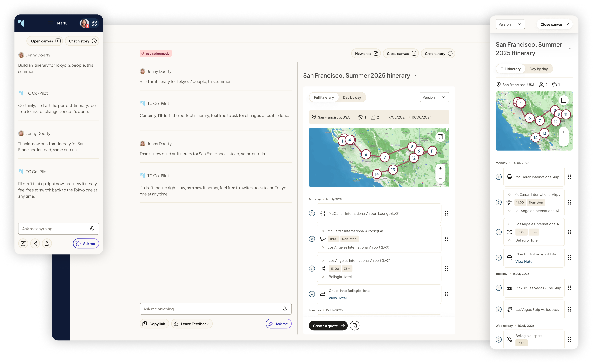
Task: Select Full itinerary tab in the main canvas
Action: point(324,97)
